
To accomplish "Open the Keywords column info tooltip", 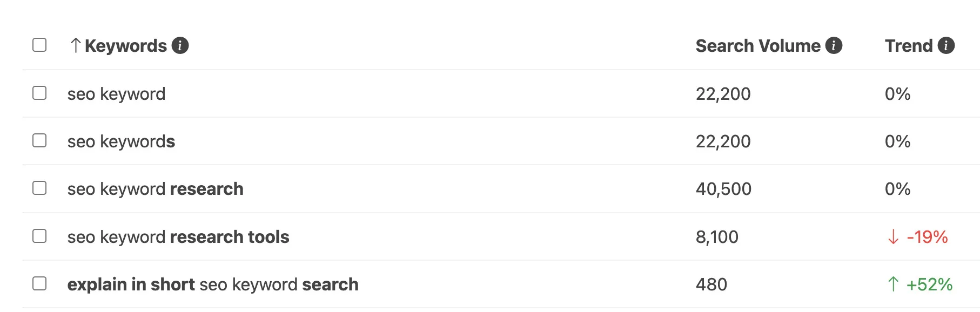I will 181,45.
